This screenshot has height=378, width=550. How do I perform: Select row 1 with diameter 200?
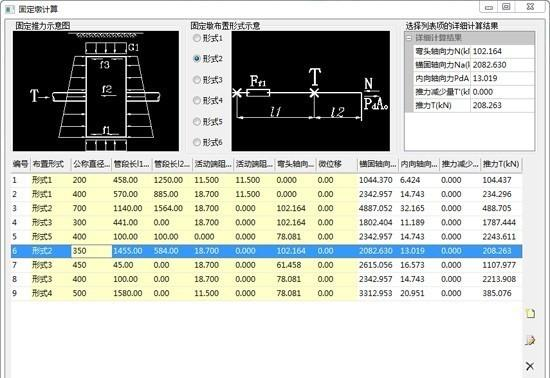pyautogui.click(x=267, y=180)
